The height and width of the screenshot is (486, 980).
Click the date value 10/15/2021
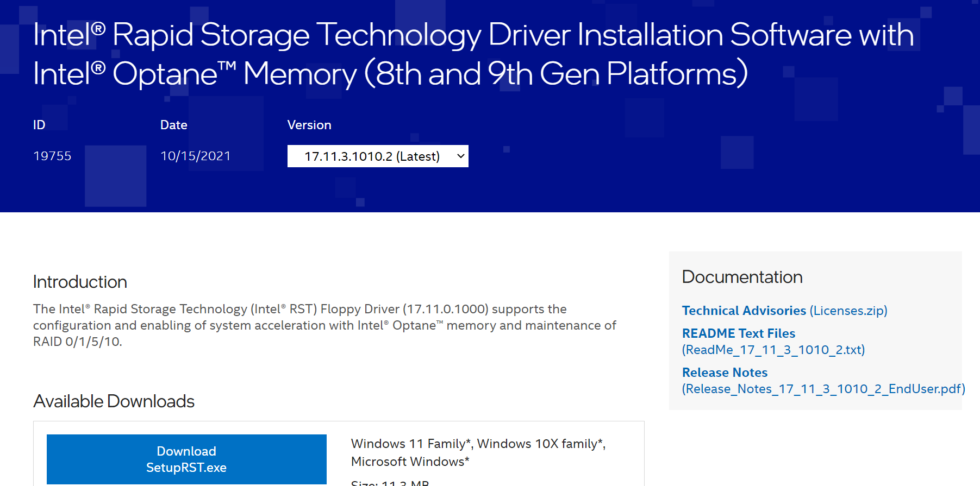[x=195, y=156]
